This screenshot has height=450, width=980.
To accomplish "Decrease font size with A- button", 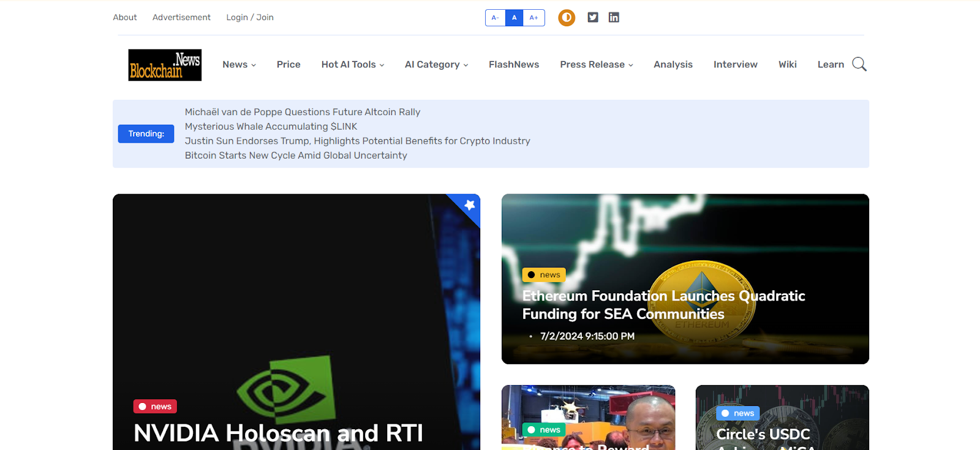I will tap(496, 18).
